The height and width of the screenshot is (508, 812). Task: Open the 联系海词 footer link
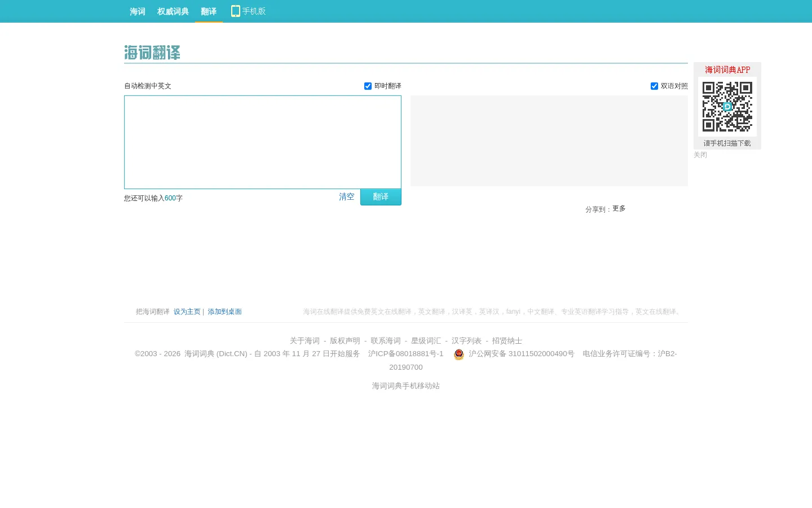tap(386, 340)
